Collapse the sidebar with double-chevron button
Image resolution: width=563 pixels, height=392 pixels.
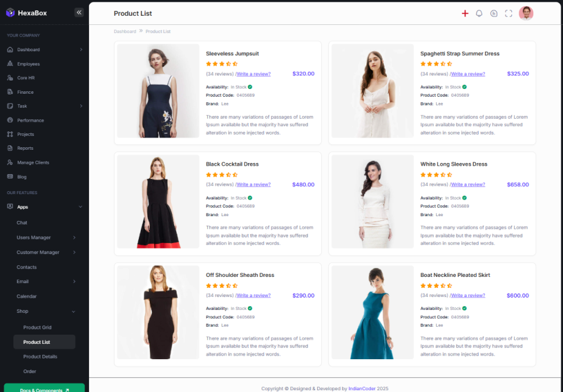point(79,13)
